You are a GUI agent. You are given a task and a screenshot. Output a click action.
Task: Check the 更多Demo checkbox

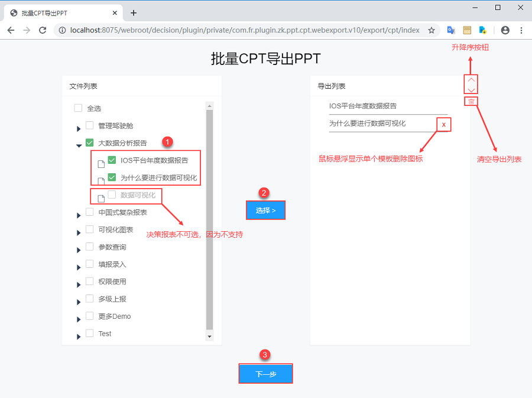click(90, 316)
